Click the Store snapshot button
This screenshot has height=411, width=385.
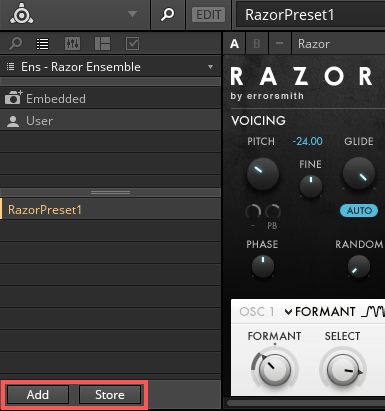(x=110, y=395)
